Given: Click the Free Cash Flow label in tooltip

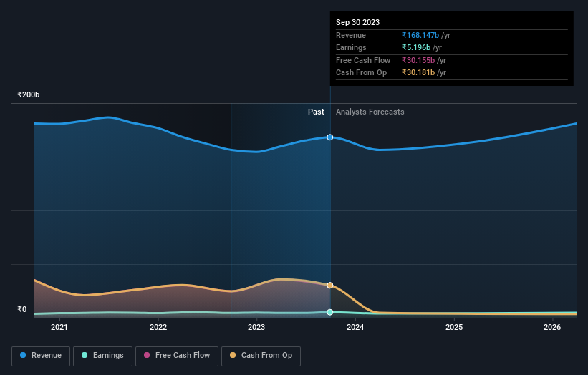Looking at the screenshot, I should click(x=363, y=60).
